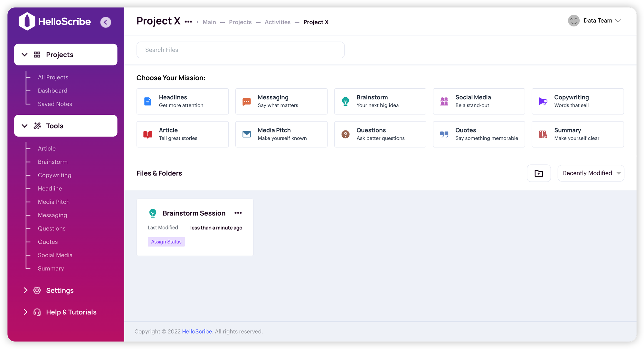Click the Messaging chat bubble icon
This screenshot has height=349, width=644.
pos(247,102)
